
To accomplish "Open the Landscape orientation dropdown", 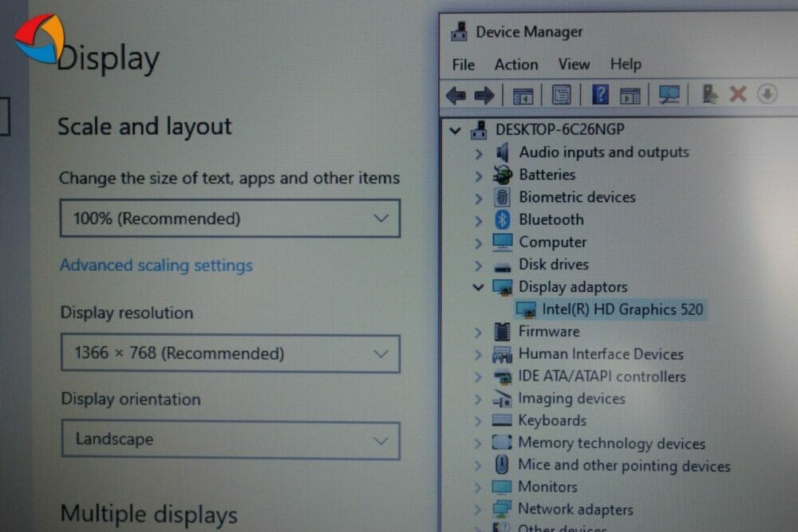I will [231, 440].
